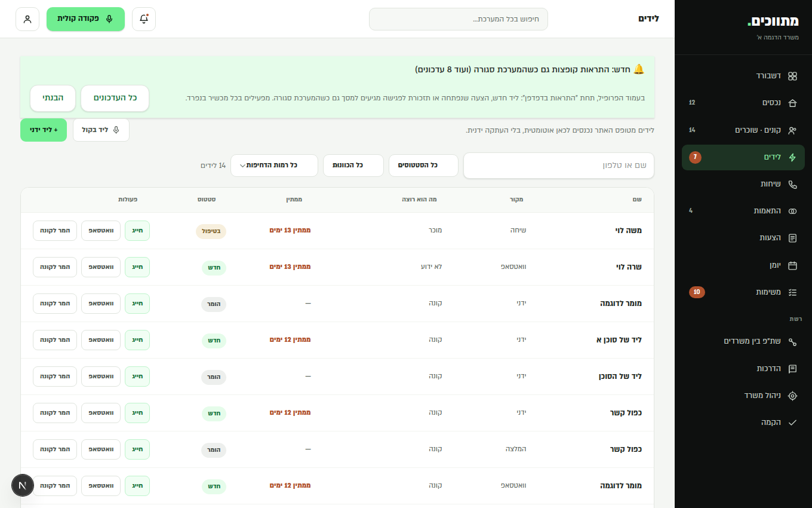
Task: Open the כל הכוונות filter dropdown
Action: pos(353,166)
